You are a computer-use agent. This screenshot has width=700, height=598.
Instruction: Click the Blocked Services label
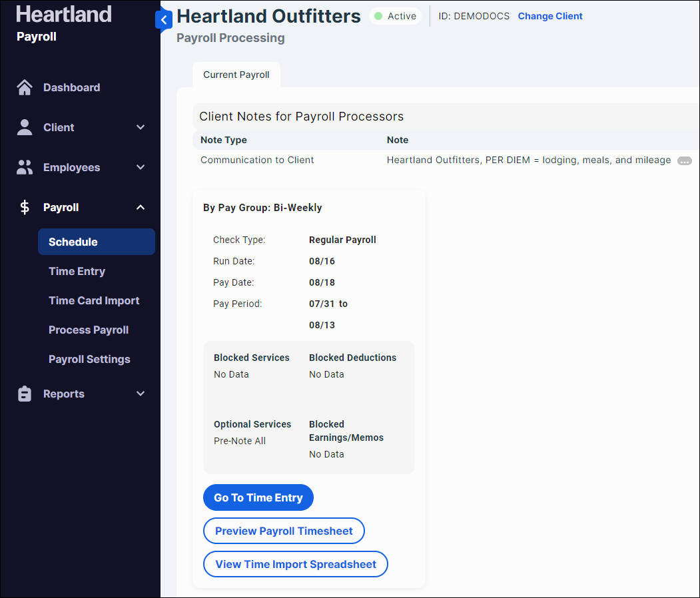pyautogui.click(x=251, y=358)
